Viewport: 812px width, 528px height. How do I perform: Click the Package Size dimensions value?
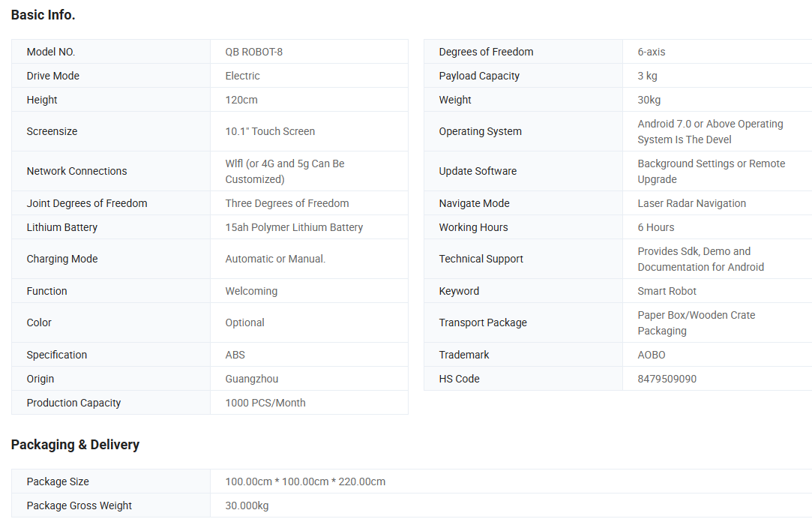pyautogui.click(x=305, y=481)
